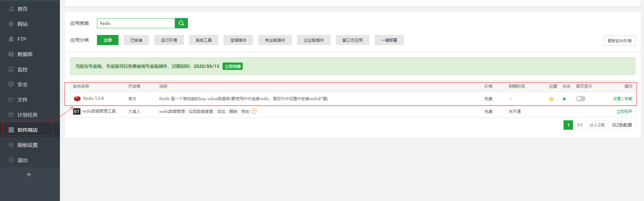The width and height of the screenshot is (644, 201).
Task: Filter by 宝塔插件 category
Action: (238, 40)
